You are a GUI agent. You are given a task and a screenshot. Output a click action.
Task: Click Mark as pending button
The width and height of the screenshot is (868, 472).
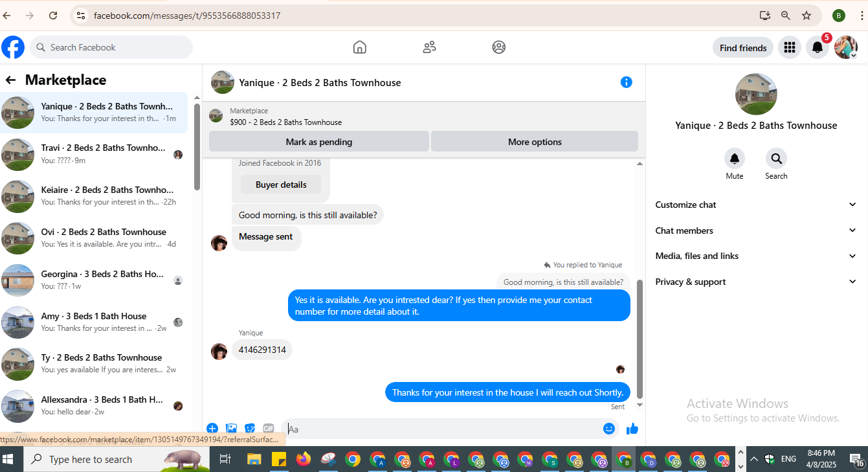point(318,142)
